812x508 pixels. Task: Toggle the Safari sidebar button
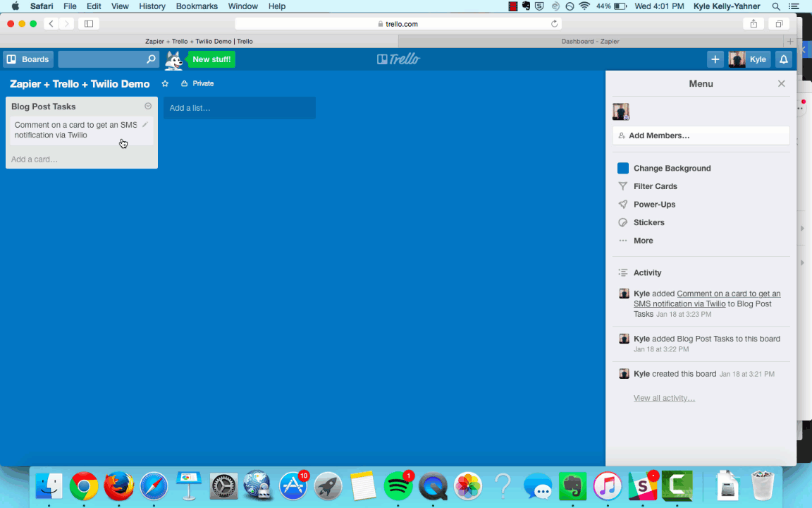coord(89,24)
